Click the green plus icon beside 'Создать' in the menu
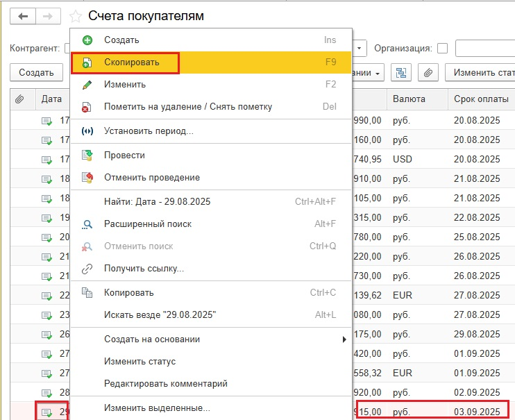The image size is (515, 420). click(87, 40)
